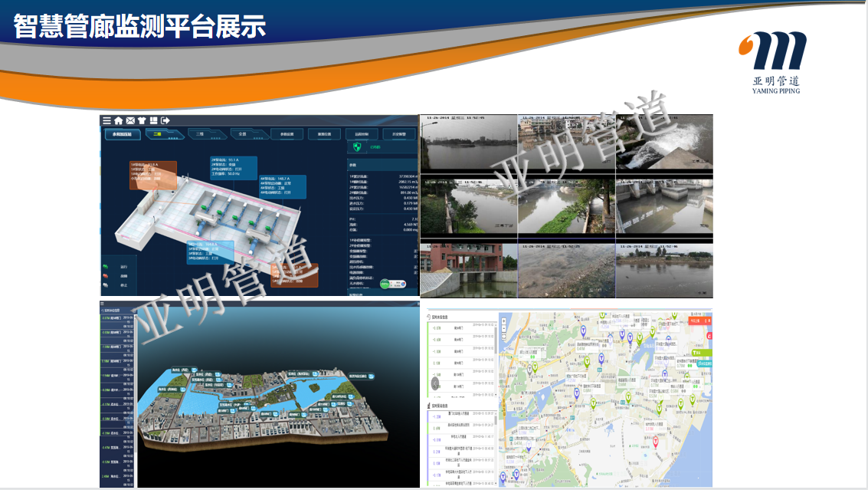Open the hamburger menu in pump station dashboard

coord(106,120)
